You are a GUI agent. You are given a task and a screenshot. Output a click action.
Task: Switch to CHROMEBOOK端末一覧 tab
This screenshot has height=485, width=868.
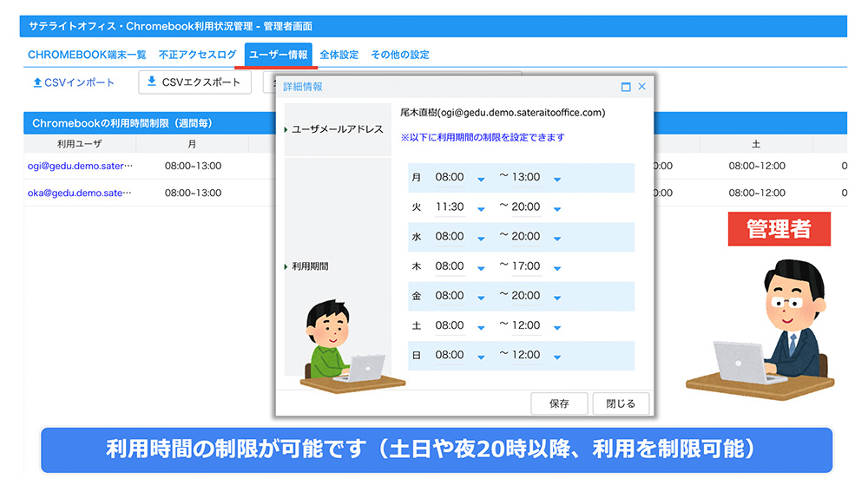pos(87,55)
